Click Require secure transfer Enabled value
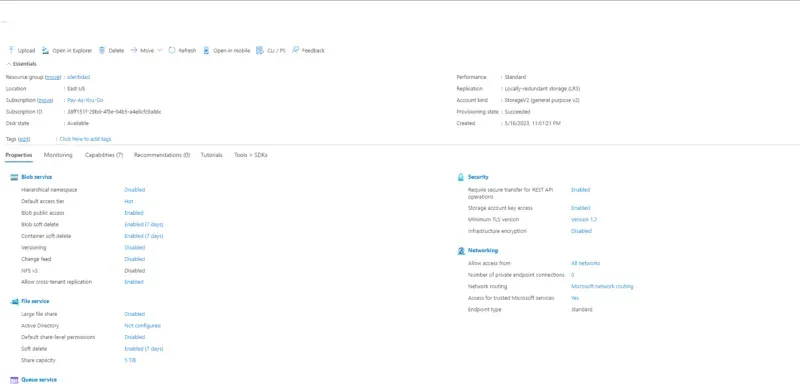The image size is (800, 384). 581,190
